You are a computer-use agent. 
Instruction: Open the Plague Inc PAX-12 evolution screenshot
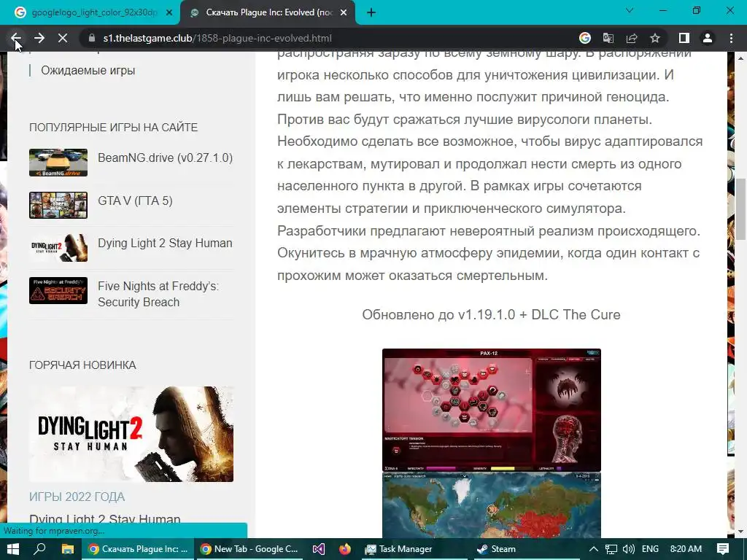coord(491,410)
